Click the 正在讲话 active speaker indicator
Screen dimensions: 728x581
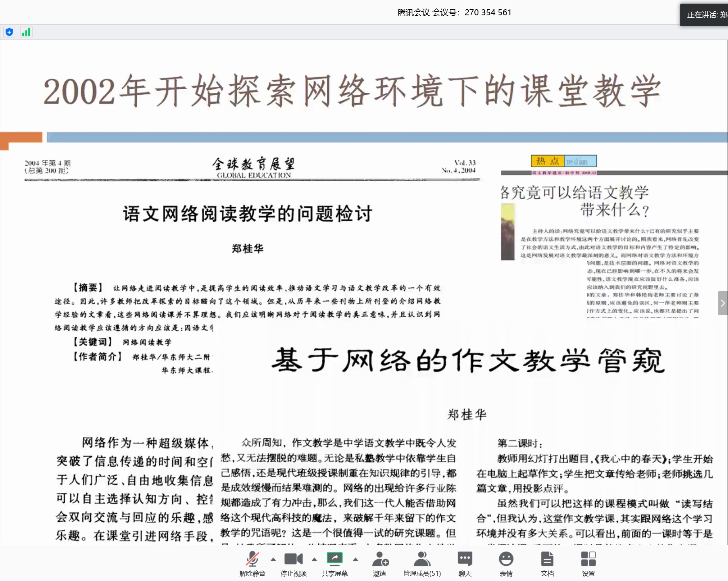click(706, 15)
